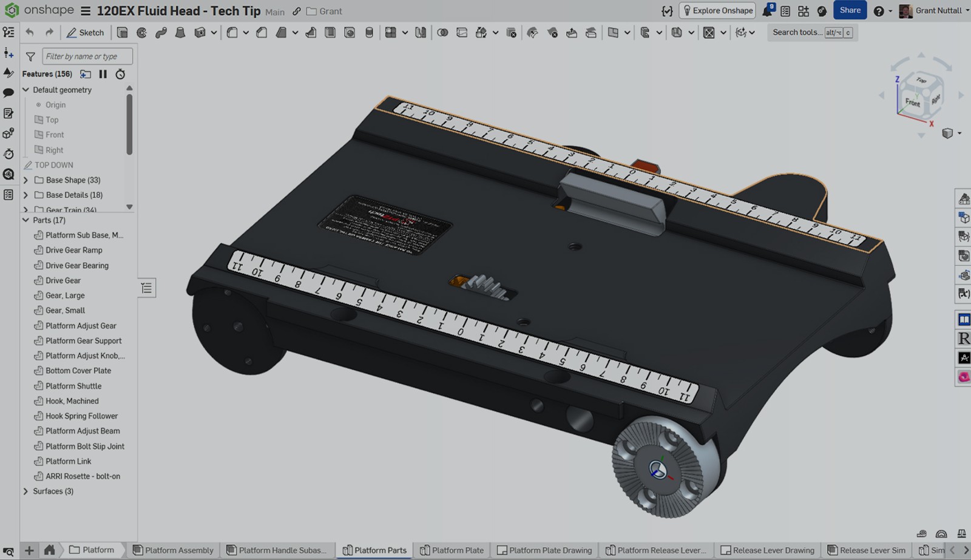The height and width of the screenshot is (560, 971).
Task: Select the Extrude tool
Action: tap(122, 33)
